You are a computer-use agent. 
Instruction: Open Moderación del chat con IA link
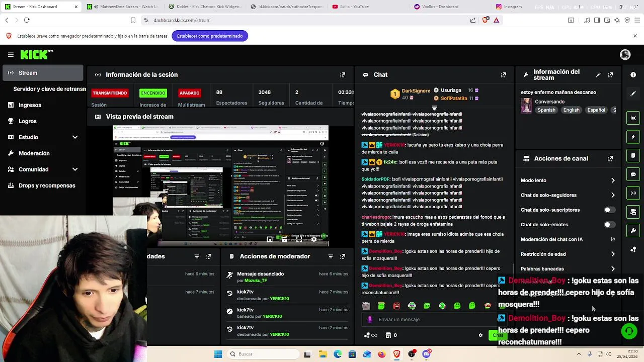point(568,240)
